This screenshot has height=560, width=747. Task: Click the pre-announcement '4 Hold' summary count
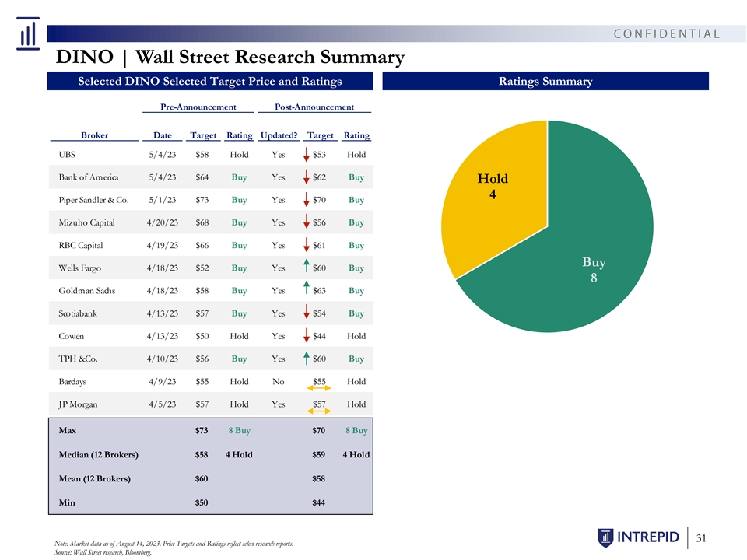pyautogui.click(x=239, y=455)
